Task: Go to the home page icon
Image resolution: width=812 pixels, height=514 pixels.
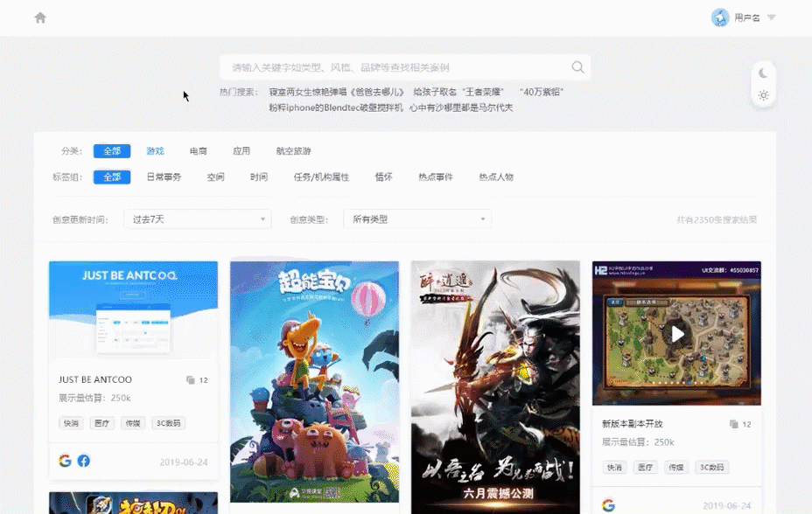Action: [40, 17]
